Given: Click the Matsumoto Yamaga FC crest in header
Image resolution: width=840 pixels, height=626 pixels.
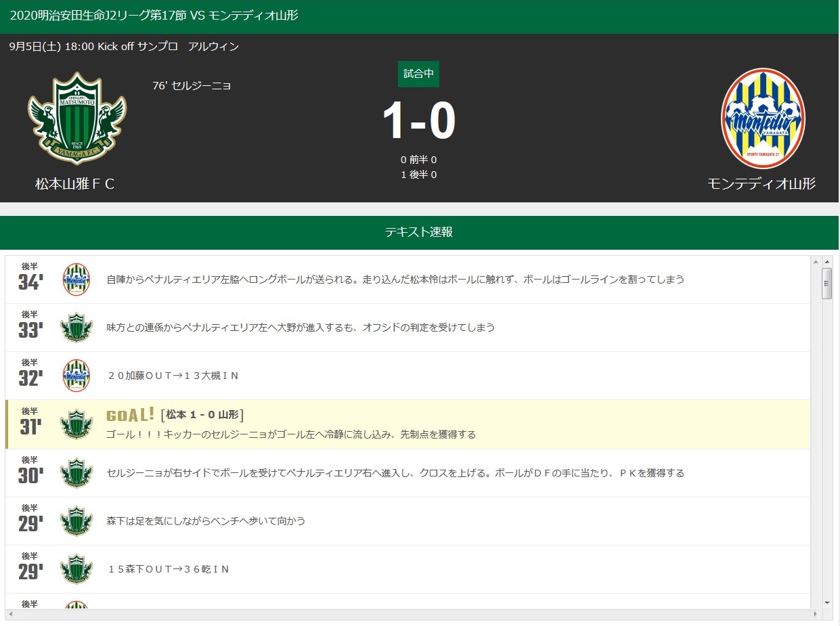Looking at the screenshot, I should 76,118.
